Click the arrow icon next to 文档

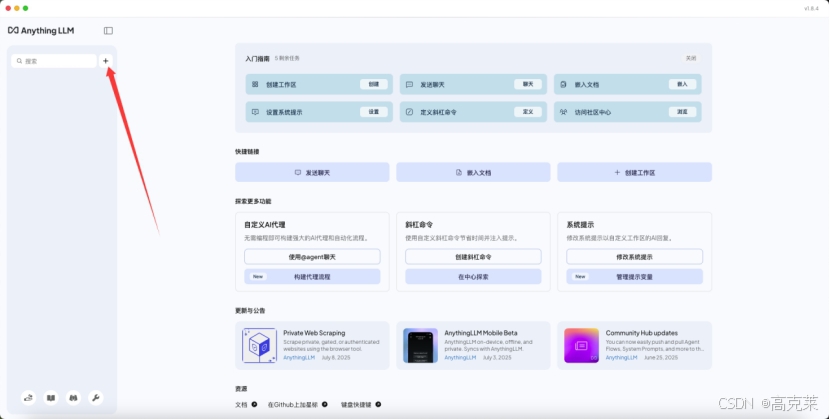254,404
